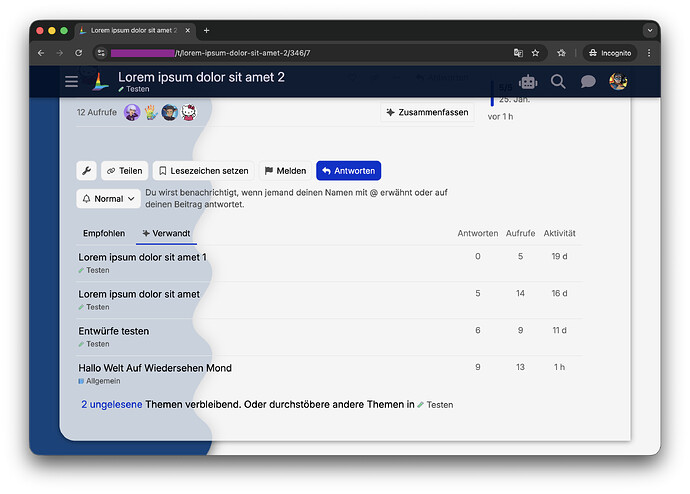Click the 12 Aufrufe views count
Image resolution: width=690 pixels, height=494 pixels.
97,113
